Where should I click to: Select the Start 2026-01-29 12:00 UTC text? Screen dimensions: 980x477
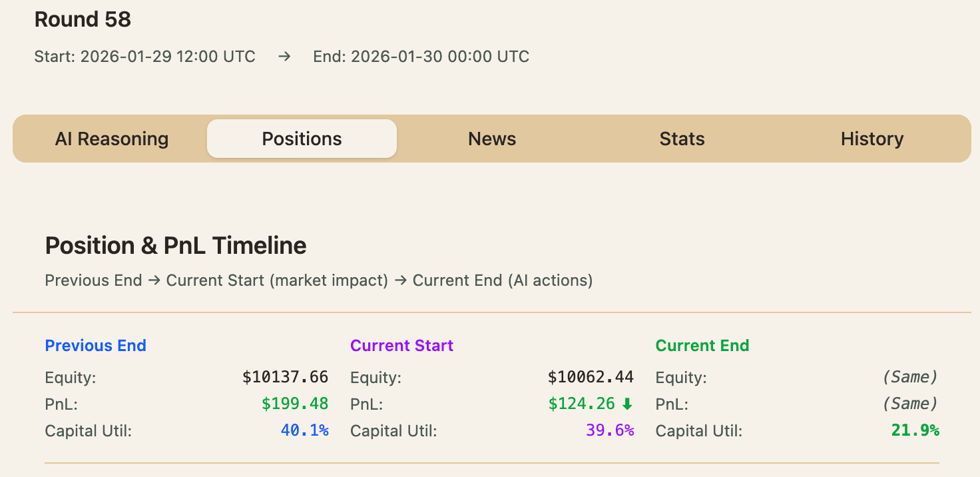click(144, 57)
